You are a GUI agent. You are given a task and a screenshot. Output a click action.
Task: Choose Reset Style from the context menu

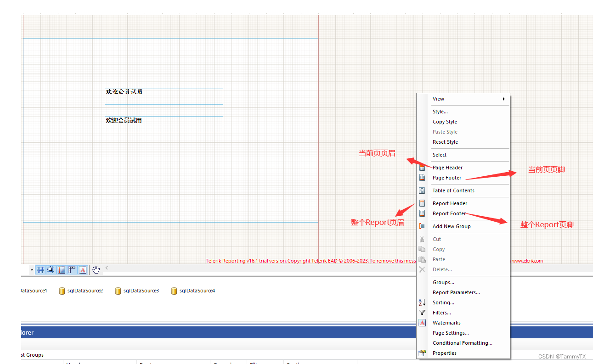[463, 142]
